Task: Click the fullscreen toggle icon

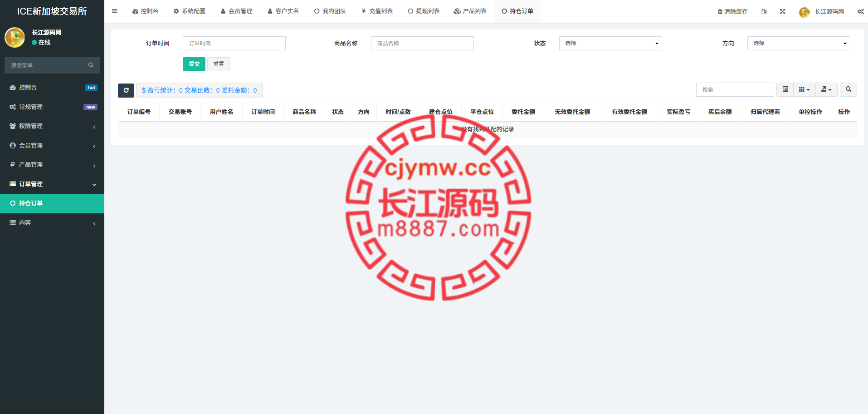Action: (782, 11)
